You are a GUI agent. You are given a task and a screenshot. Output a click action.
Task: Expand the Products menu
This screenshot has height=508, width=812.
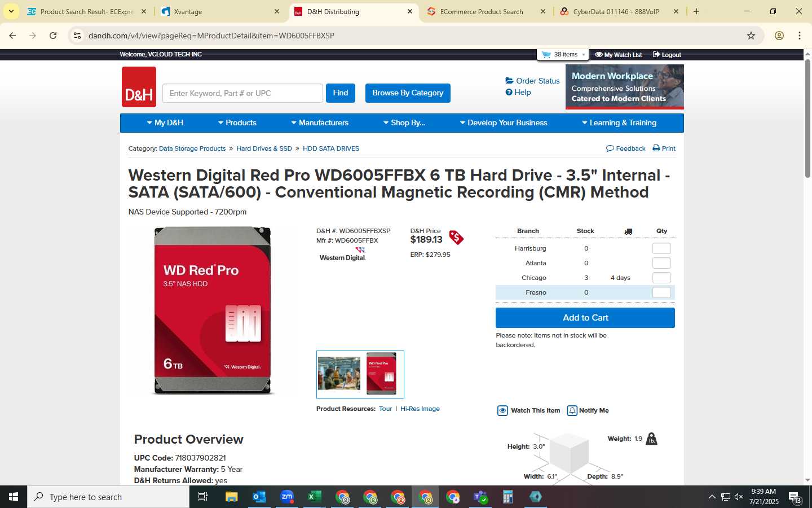(237, 122)
